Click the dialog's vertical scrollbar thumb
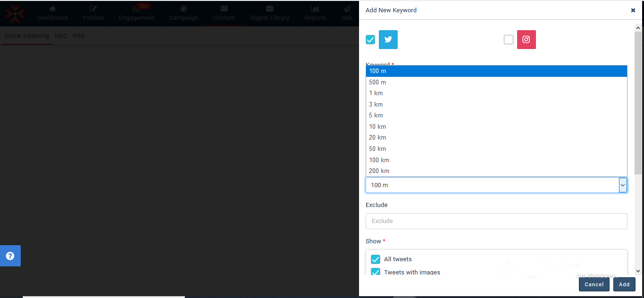The image size is (644, 298). tap(638, 103)
